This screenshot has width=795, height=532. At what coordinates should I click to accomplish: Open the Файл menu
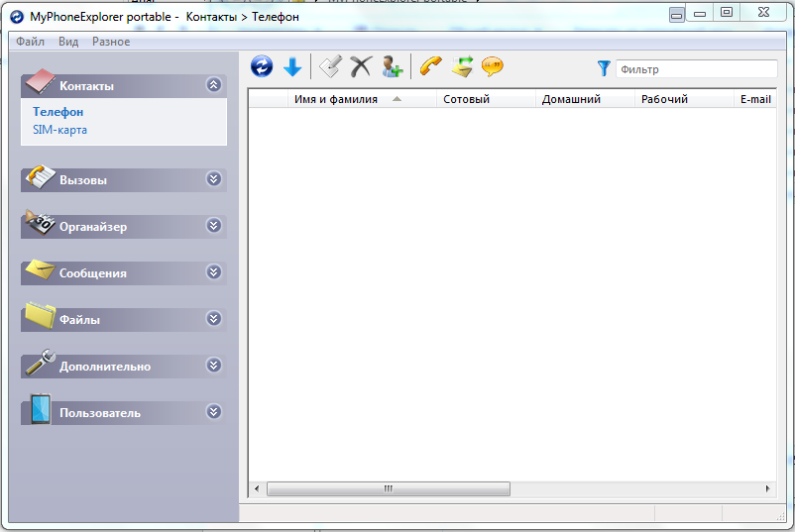[30, 42]
